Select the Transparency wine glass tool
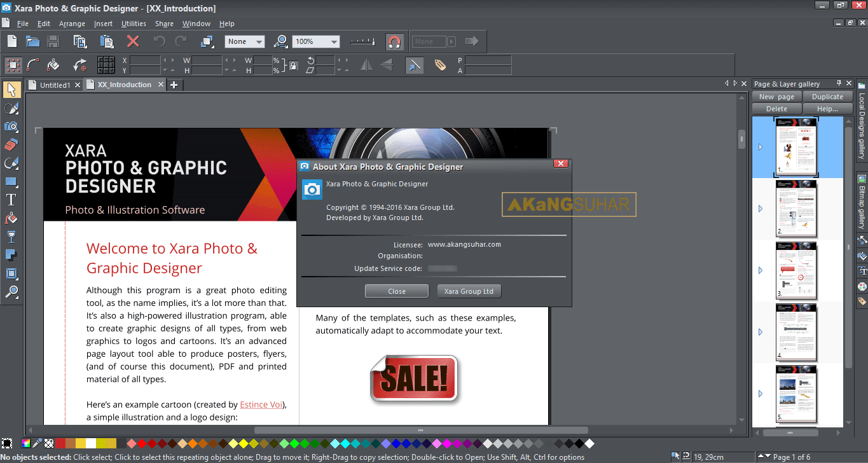Screen dimensions: 868x463 [11, 237]
